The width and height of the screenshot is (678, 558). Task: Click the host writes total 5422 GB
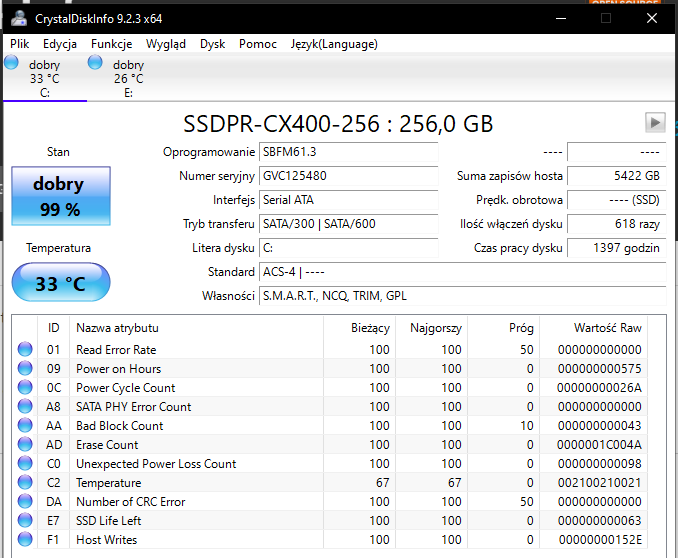coord(617,176)
